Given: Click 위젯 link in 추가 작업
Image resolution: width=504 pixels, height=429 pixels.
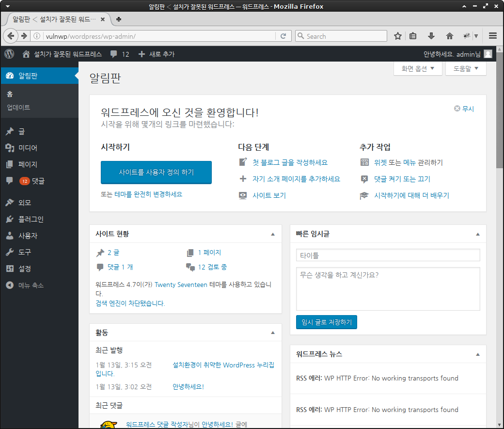Looking at the screenshot, I should [380, 162].
